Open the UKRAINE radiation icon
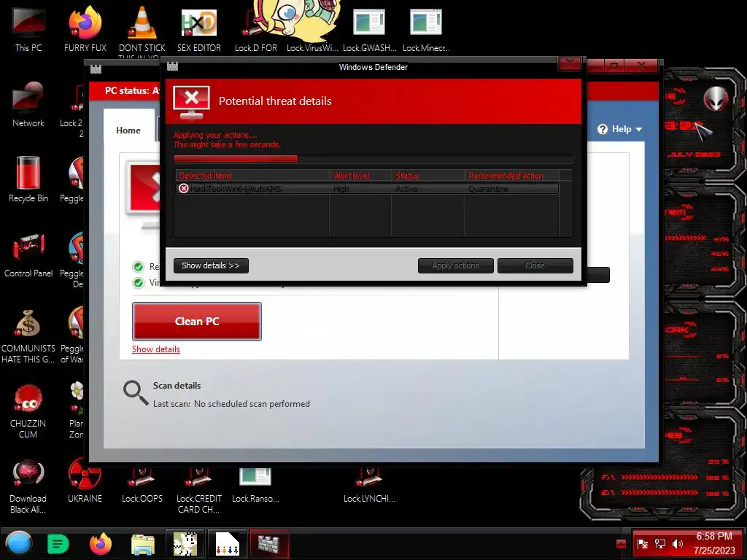Screen dimensions: 747x560 pyautogui.click(x=85, y=481)
